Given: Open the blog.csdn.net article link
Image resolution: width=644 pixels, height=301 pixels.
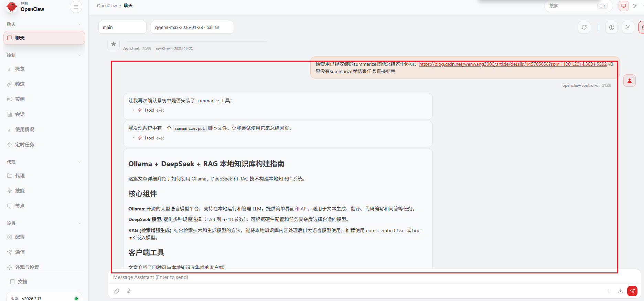Looking at the screenshot, I should 513,64.
